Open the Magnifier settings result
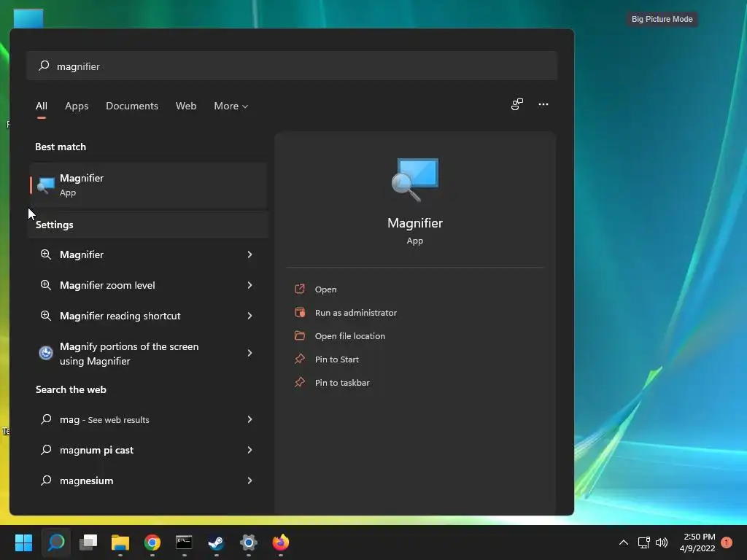The width and height of the screenshot is (747, 560). tap(147, 254)
